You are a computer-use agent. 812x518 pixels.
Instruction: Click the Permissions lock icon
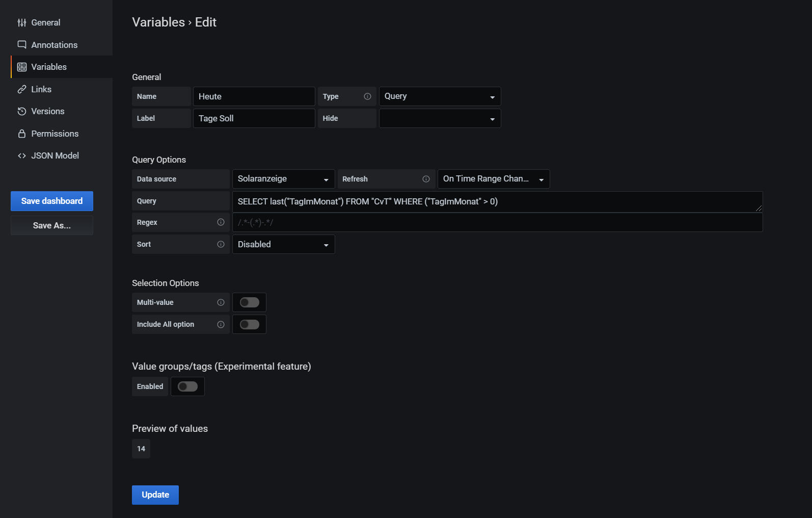pos(22,134)
